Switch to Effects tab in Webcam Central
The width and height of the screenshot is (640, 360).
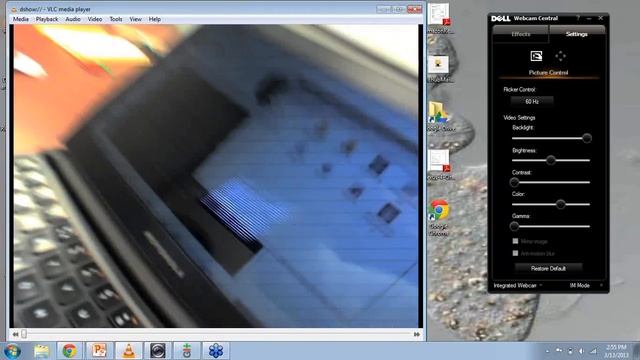pyautogui.click(x=521, y=34)
